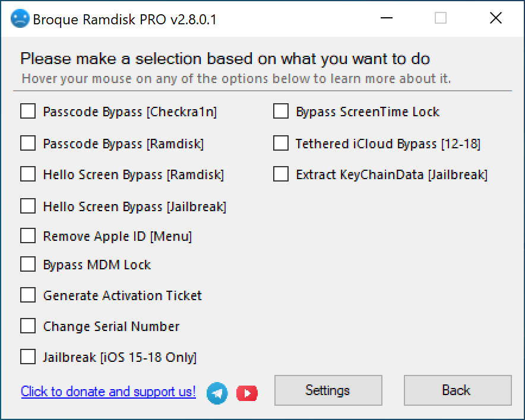
Task: Click the Broque blue face app icon
Action: 20,19
